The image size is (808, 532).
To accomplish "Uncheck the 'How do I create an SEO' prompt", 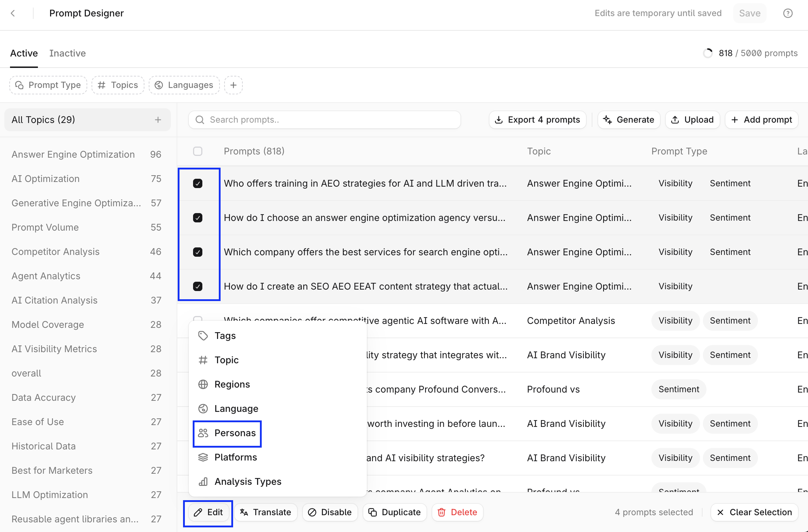I will 198,286.
